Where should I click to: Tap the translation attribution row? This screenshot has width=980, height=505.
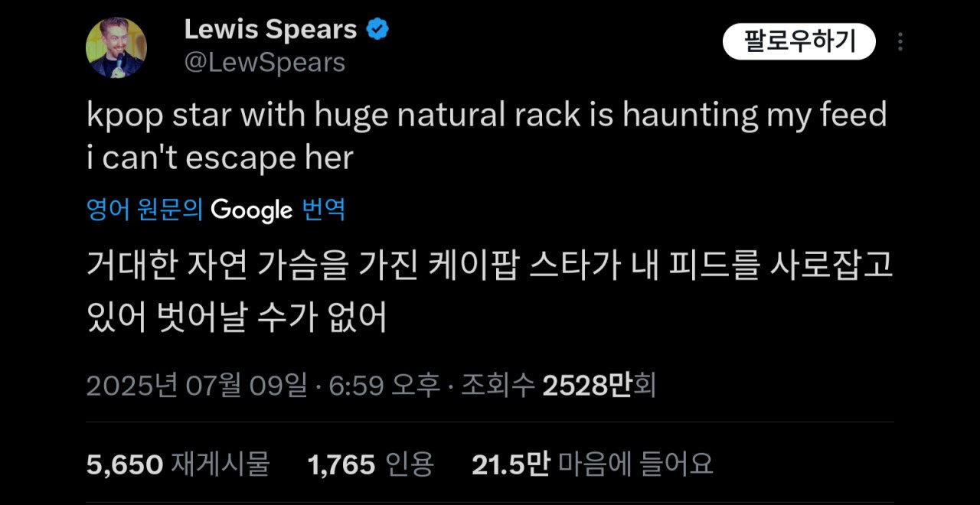coord(214,210)
